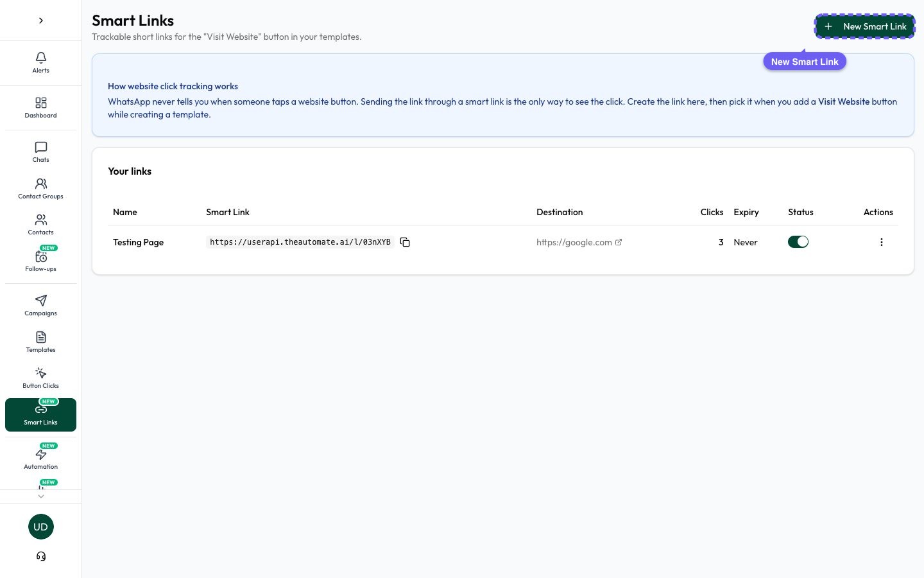The width and height of the screenshot is (924, 578).
Task: Click the 'Smart Links' page title
Action: 133,21
